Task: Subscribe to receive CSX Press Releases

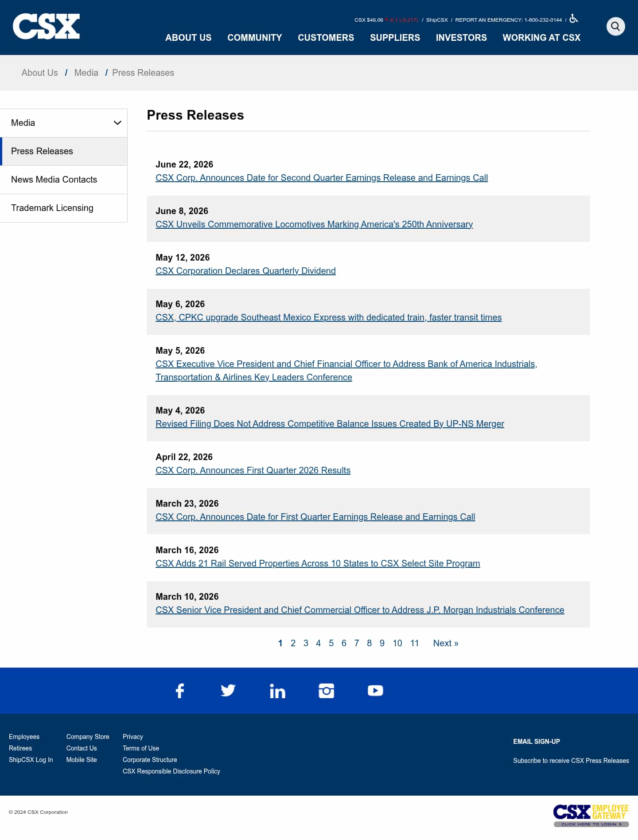Action: click(x=571, y=761)
